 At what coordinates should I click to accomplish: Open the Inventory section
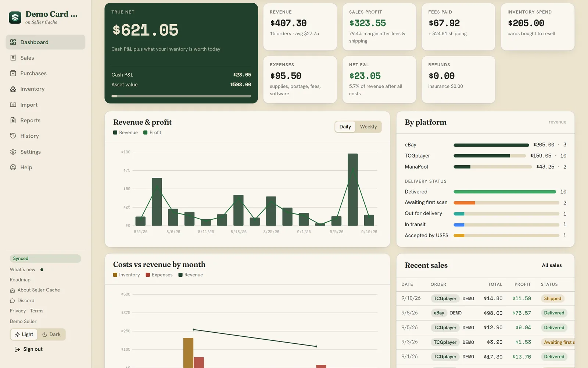pyautogui.click(x=46, y=89)
